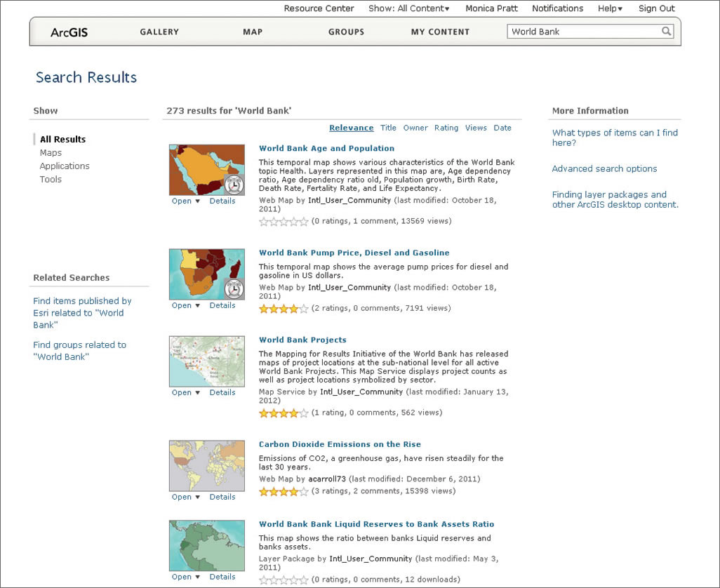Click the Age and Population map thumbnail

pyautogui.click(x=206, y=170)
